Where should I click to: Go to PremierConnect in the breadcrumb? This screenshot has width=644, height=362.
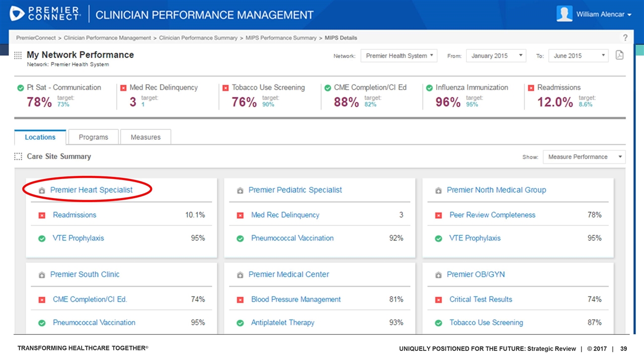click(x=36, y=38)
